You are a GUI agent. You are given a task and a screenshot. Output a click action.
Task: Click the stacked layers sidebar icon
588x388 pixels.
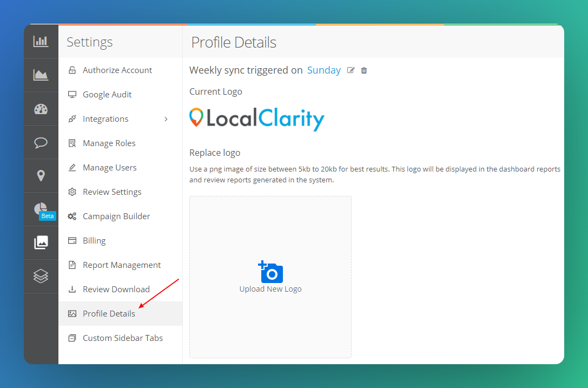pos(41,276)
